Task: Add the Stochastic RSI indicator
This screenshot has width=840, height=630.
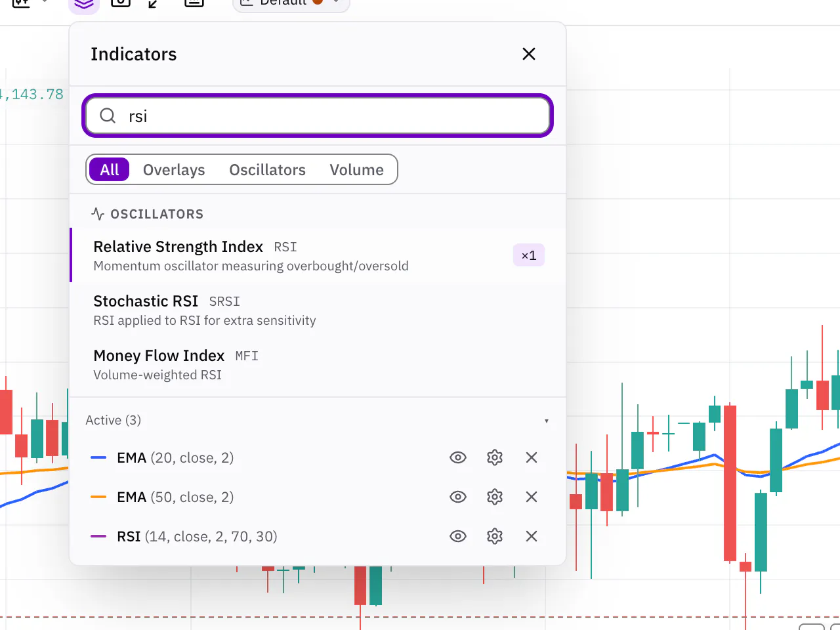Action: click(x=318, y=310)
